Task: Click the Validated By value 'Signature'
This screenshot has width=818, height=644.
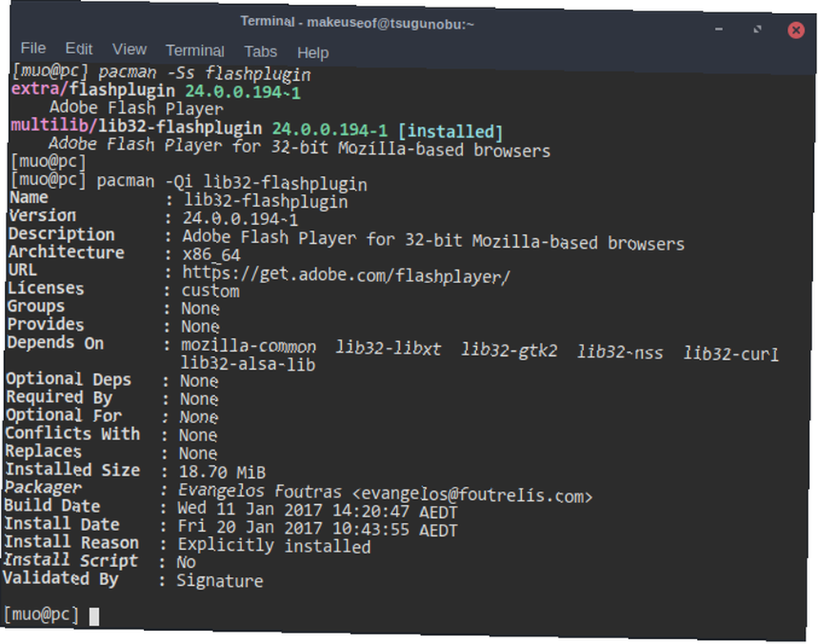Action: 219,581
